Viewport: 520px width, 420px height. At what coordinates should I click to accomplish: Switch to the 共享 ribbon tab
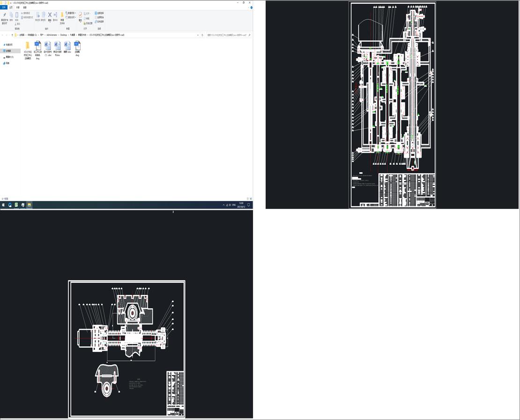click(x=18, y=7)
